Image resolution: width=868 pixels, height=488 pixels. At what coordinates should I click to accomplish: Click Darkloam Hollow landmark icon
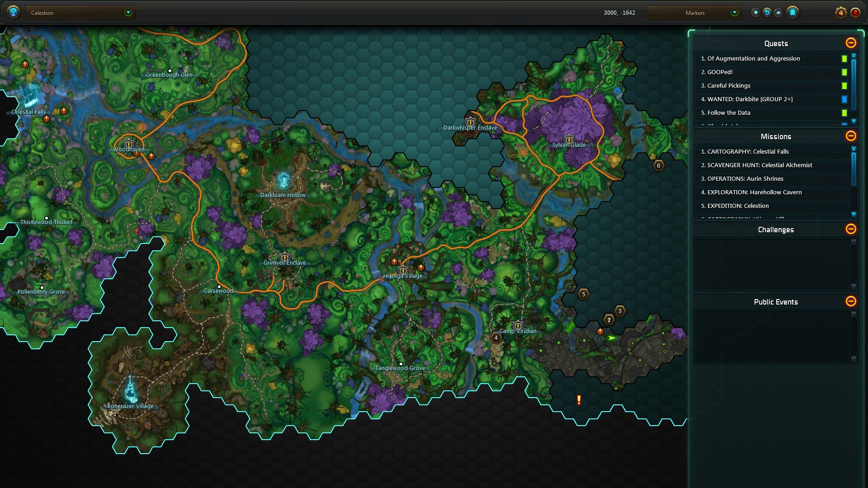[x=283, y=180]
